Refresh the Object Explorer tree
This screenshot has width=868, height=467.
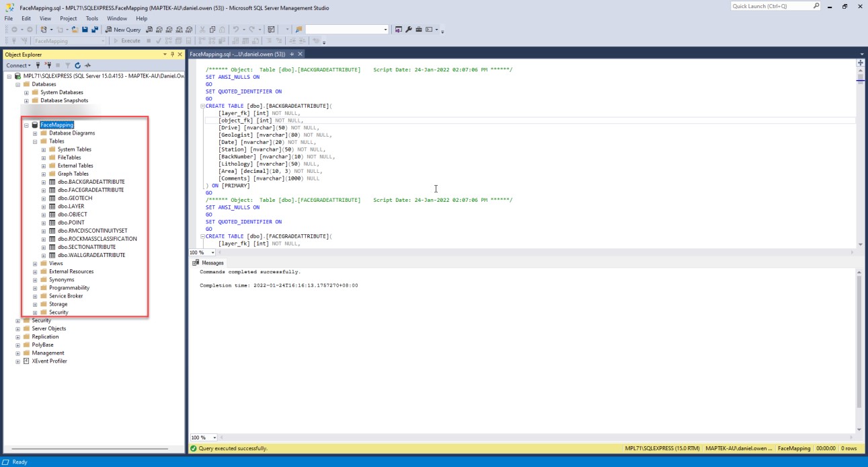tap(78, 65)
